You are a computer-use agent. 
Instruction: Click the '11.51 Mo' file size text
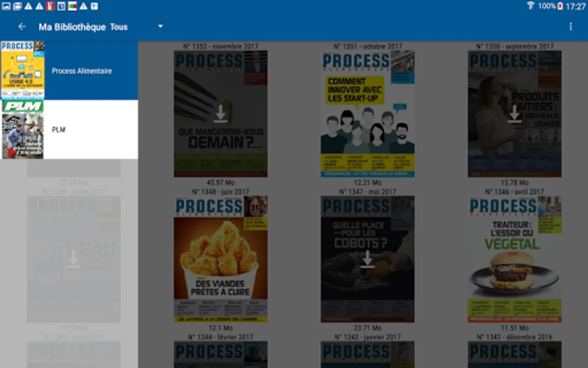(x=514, y=328)
